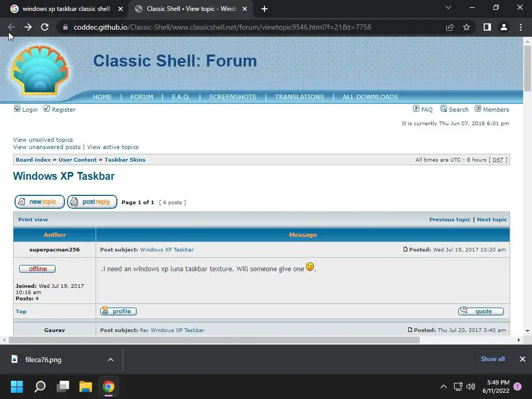This screenshot has width=532, height=399.
Task: Expand options for fileca76.png download
Action: click(x=111, y=360)
